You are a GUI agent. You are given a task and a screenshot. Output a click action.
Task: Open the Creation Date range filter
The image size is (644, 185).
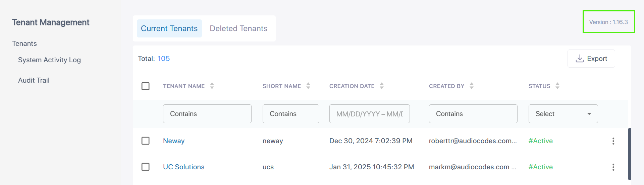click(369, 114)
